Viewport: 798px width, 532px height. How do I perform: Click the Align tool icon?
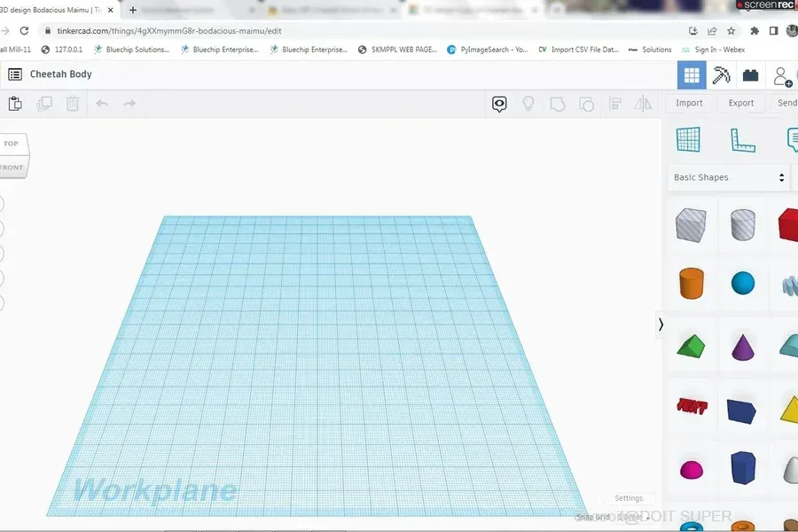pos(614,104)
